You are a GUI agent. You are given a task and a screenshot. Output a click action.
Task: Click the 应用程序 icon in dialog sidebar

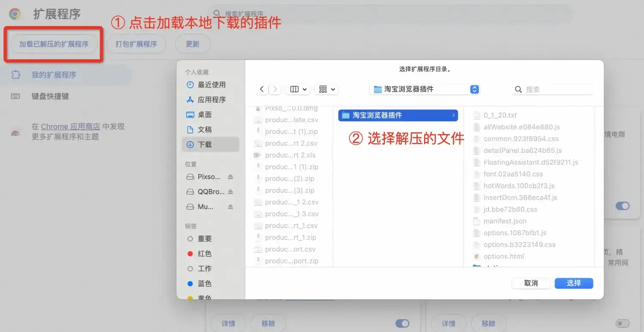(x=189, y=99)
